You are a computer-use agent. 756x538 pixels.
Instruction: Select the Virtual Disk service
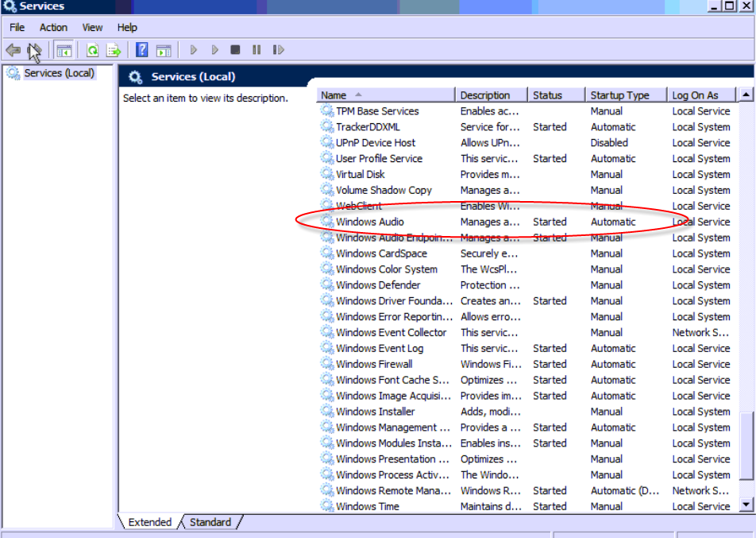point(527,174)
